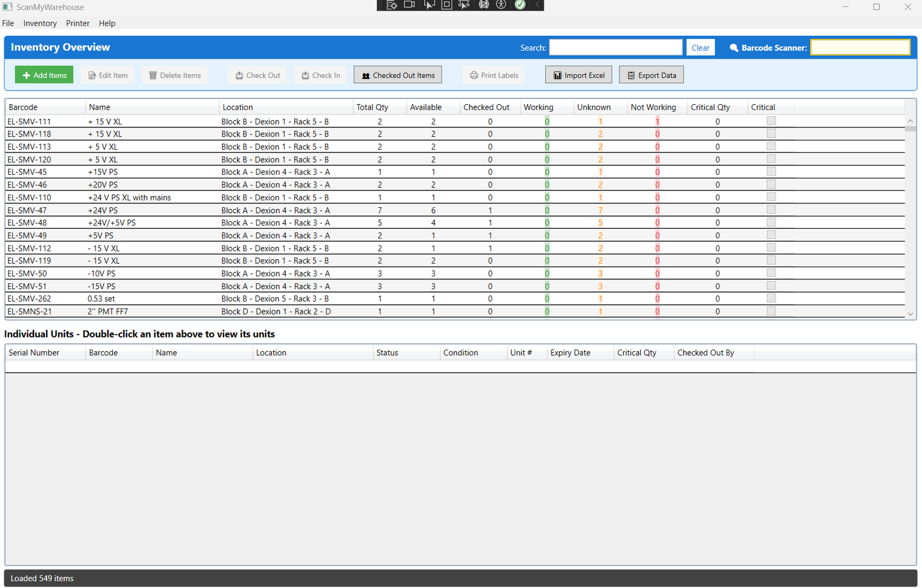Click inside the Search input field

pos(615,47)
